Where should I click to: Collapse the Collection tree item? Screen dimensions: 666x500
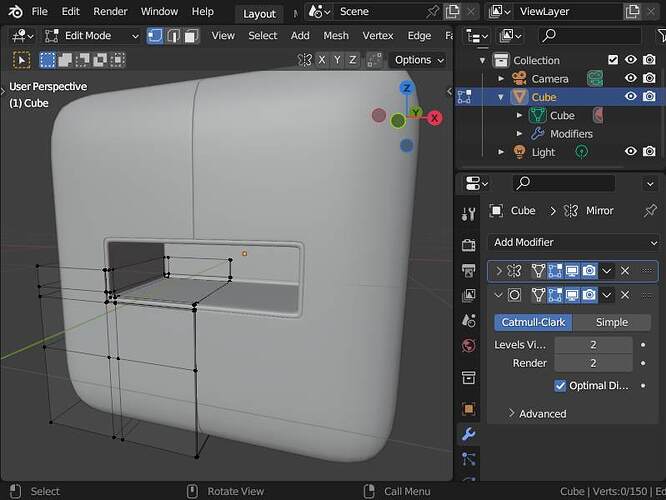pos(482,60)
